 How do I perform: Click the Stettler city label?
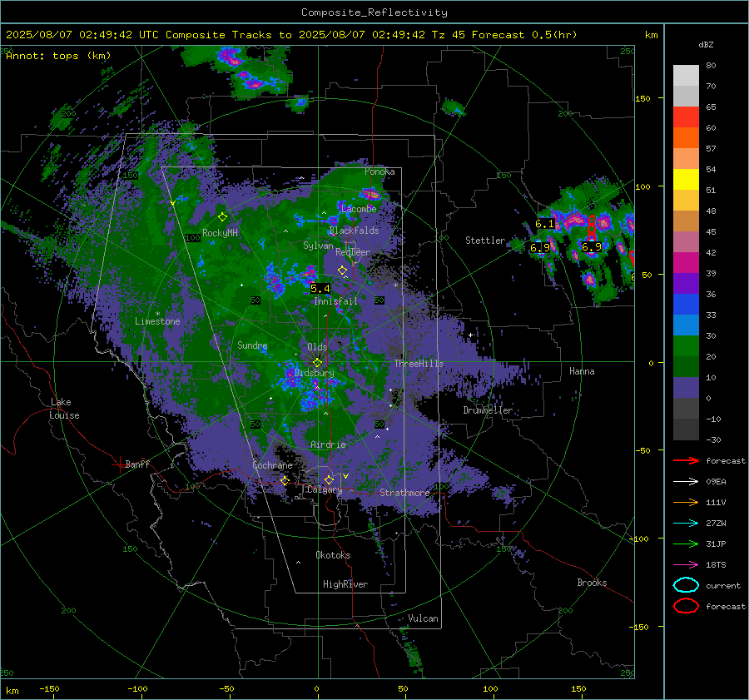coord(485,241)
